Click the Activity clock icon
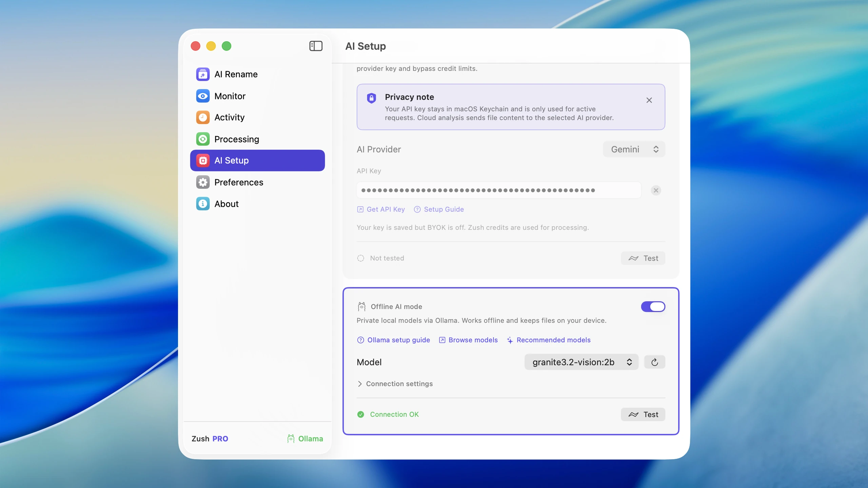Image resolution: width=868 pixels, height=488 pixels. (203, 117)
